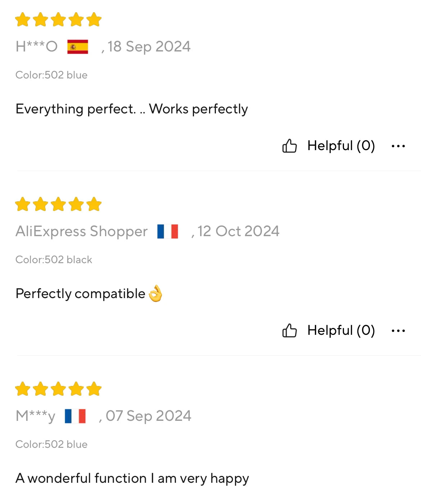Select the reviewer name AliExpress Shopper
Screen dimensions: 421x504
[x=81, y=231]
